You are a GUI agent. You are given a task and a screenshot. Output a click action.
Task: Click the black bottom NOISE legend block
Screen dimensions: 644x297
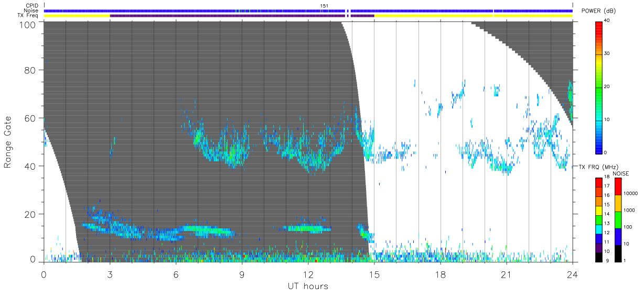[x=618, y=254]
